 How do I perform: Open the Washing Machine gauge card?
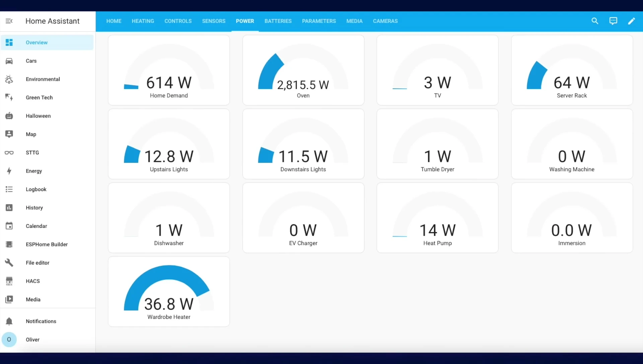point(572,144)
